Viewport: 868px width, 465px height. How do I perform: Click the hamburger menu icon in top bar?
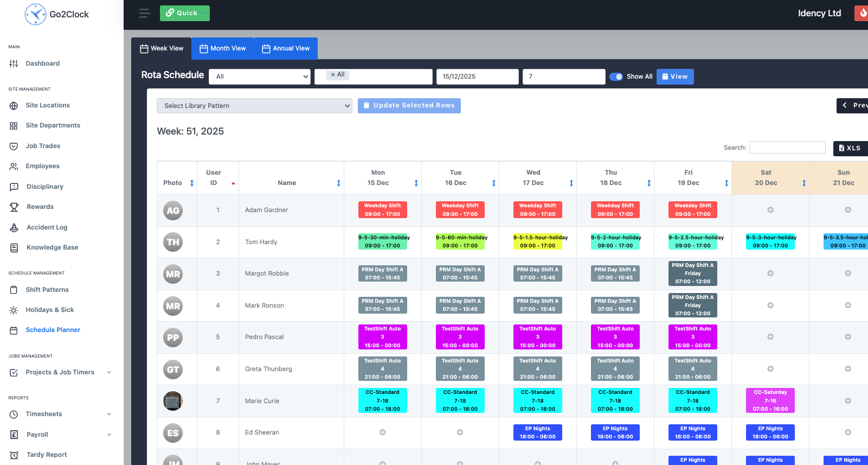[x=144, y=14]
